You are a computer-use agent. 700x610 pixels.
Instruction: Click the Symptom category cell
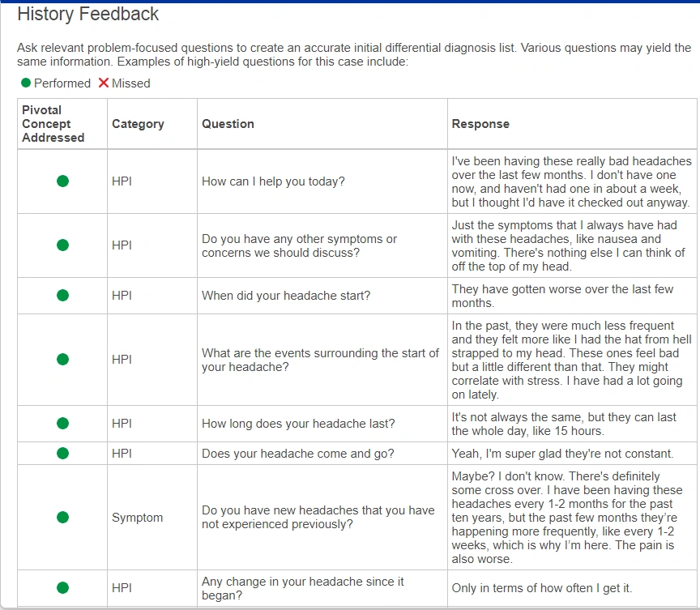138,518
